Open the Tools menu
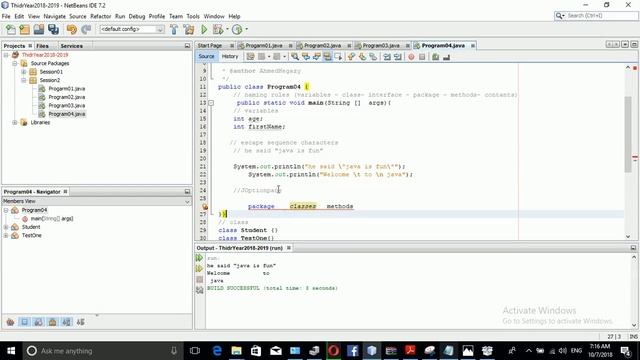640x360 pixels. point(193,16)
